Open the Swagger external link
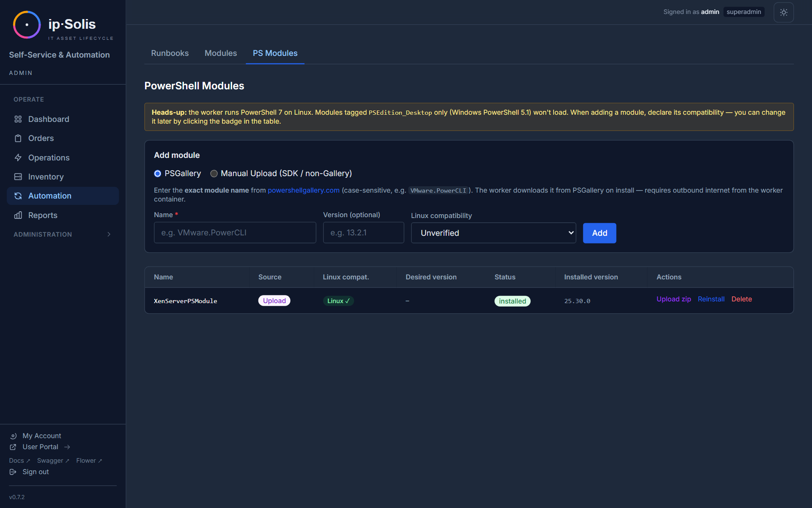The image size is (812, 508). (53, 461)
